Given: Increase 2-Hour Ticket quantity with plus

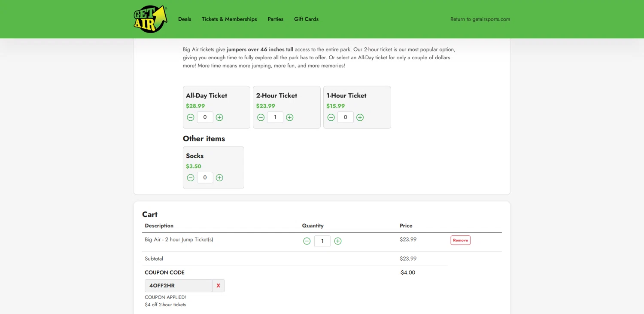Looking at the screenshot, I should 290,117.
